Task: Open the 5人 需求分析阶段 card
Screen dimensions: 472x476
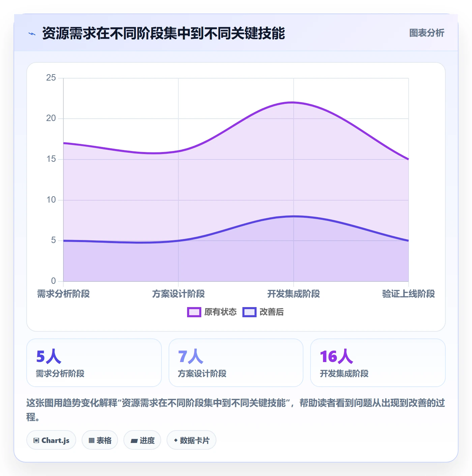Action: [x=94, y=363]
